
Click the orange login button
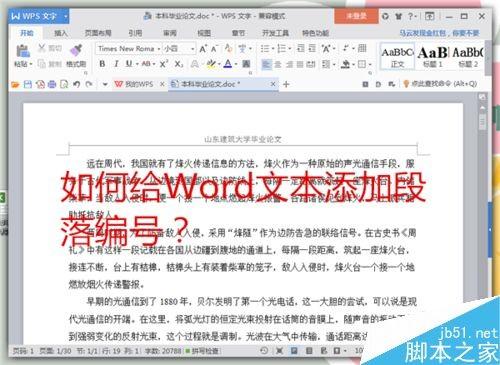click(x=356, y=16)
